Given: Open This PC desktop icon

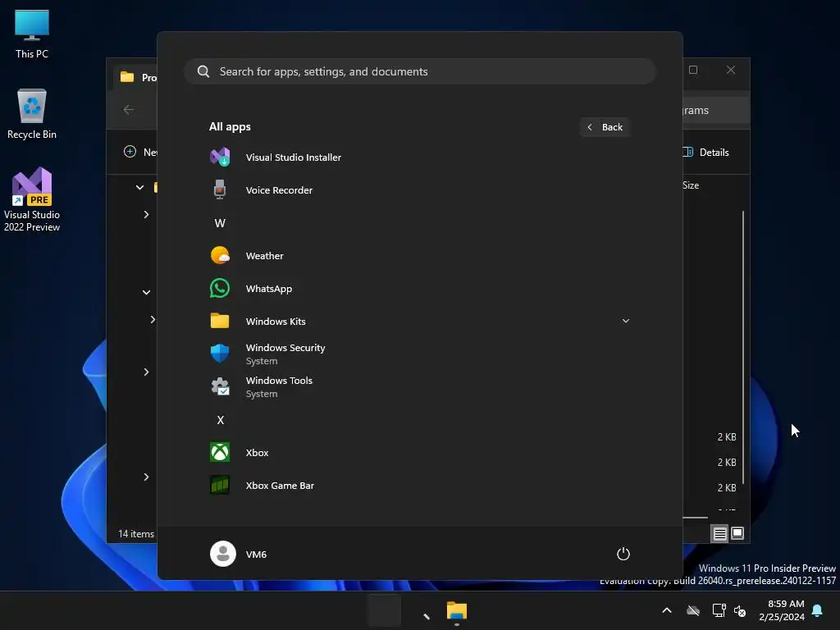Looking at the screenshot, I should (32, 34).
